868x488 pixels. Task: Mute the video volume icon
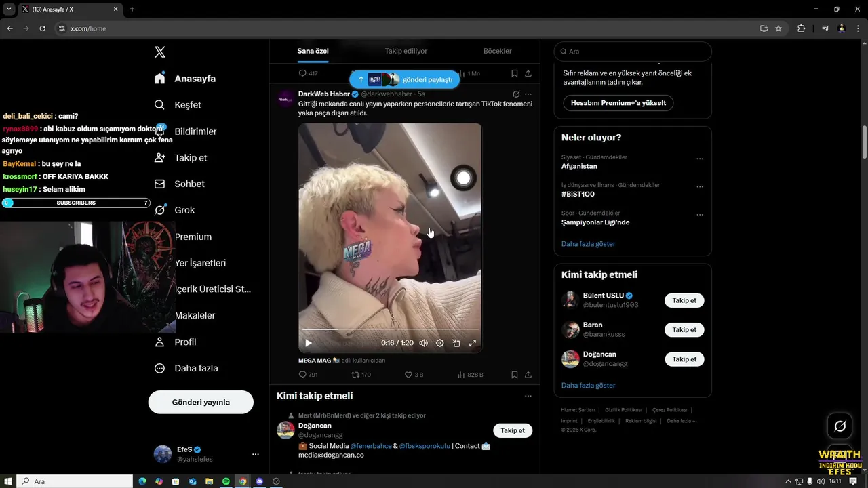coord(423,343)
